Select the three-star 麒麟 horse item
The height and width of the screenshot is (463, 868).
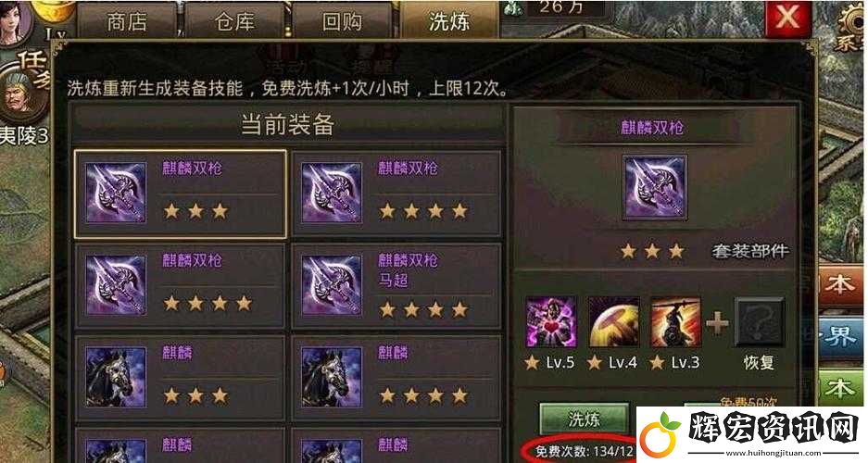point(181,377)
